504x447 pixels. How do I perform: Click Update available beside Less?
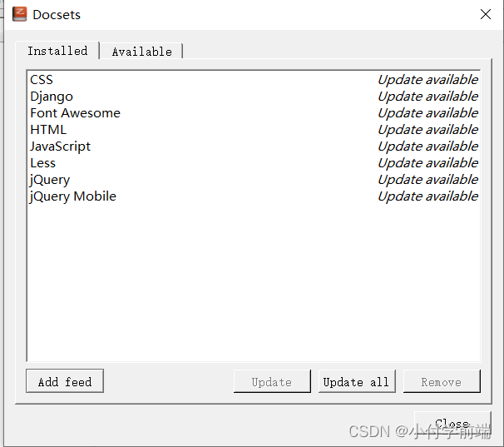(427, 163)
